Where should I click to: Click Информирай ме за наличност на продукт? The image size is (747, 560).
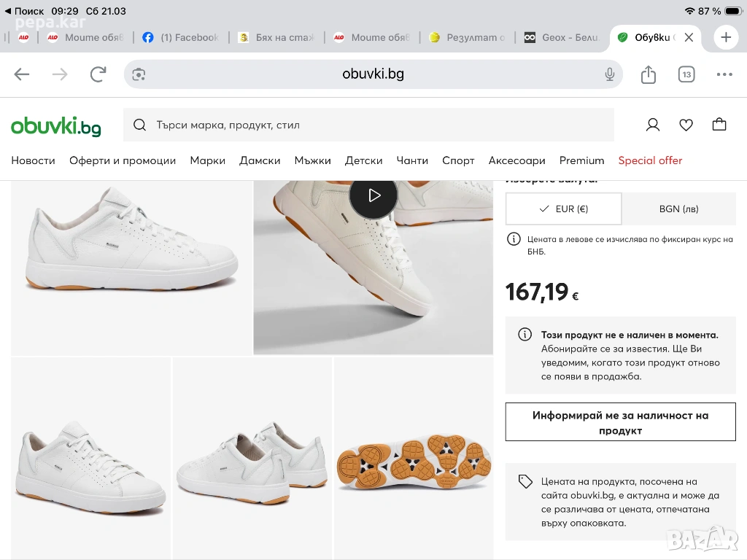[620, 422]
